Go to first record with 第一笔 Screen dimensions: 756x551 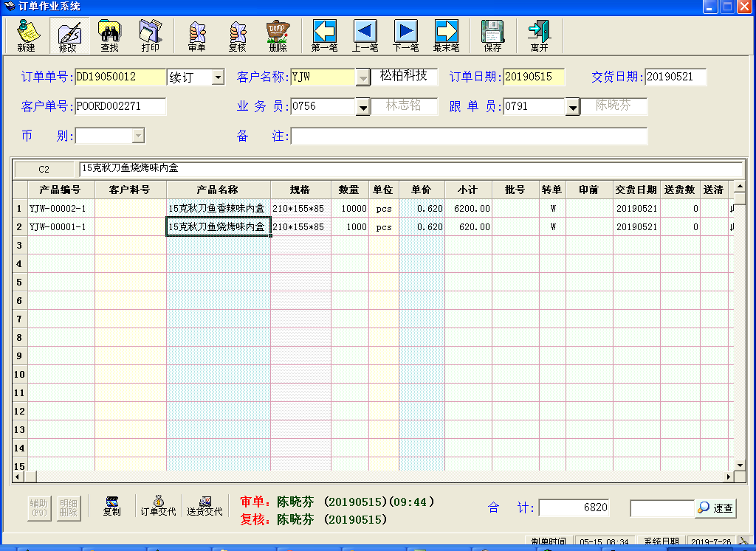point(325,35)
